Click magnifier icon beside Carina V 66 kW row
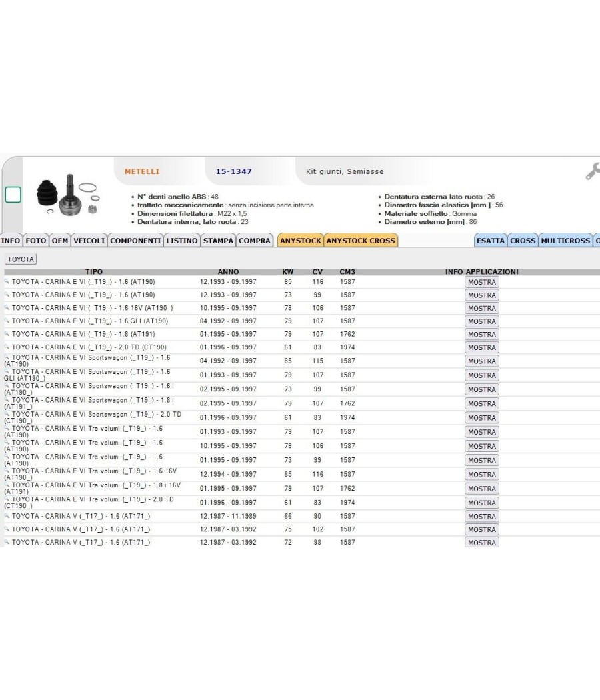The image size is (600, 700). click(x=7, y=515)
